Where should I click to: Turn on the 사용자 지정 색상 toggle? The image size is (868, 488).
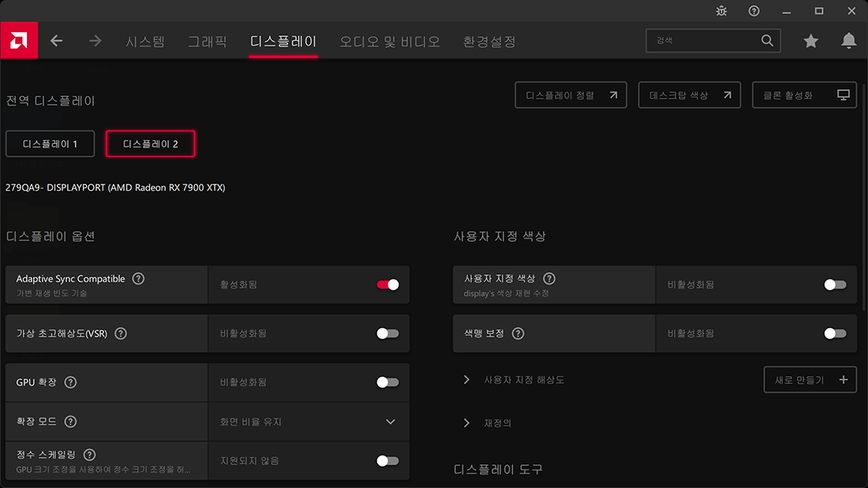click(x=835, y=285)
